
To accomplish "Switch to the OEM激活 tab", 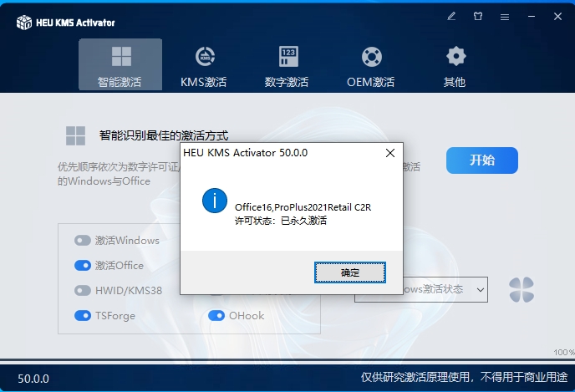I will click(x=371, y=66).
